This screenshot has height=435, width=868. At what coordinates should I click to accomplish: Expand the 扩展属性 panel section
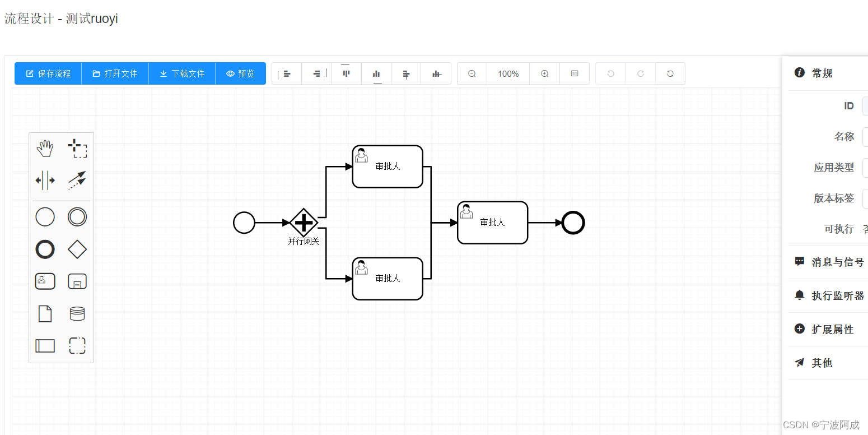(828, 329)
